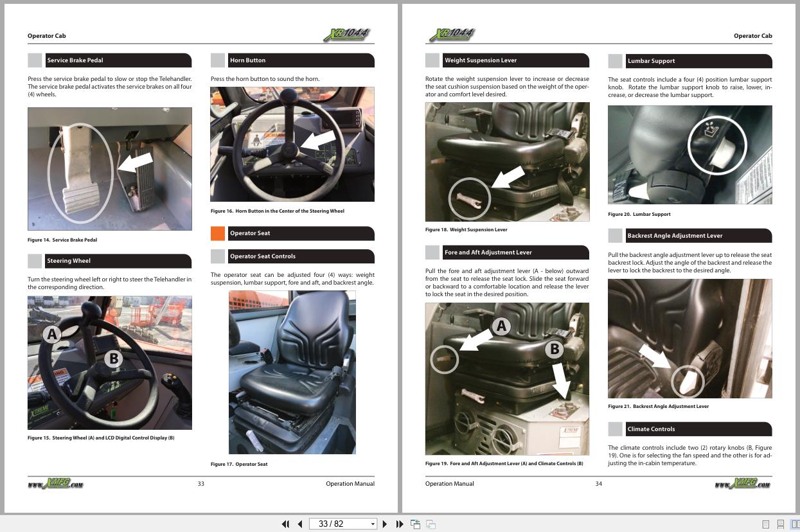Click the 'Figure 20. Lumbar Support' caption

(639, 215)
